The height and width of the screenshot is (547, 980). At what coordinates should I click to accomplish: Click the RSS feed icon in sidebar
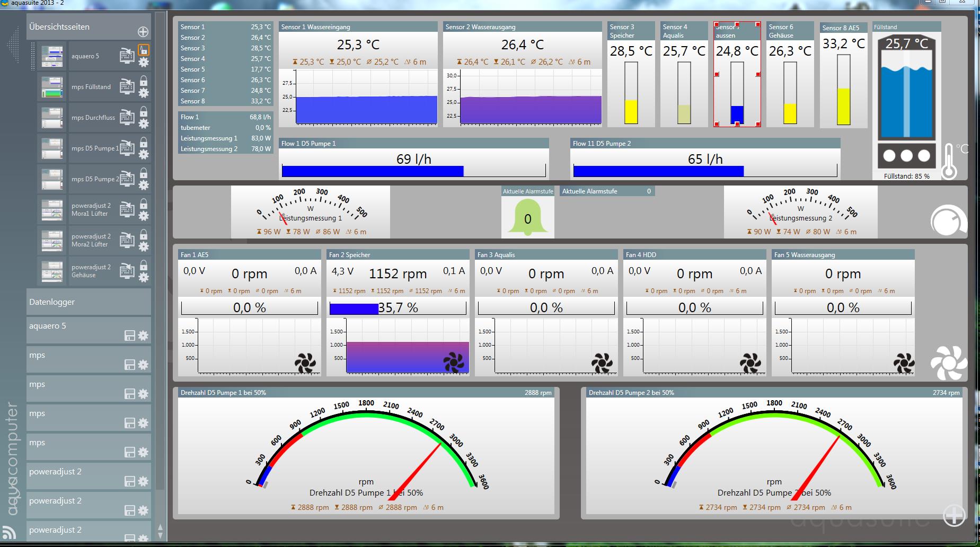tap(9, 532)
